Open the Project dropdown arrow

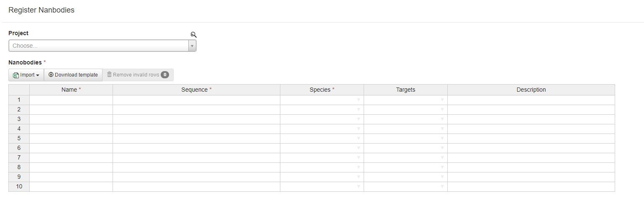[x=192, y=46]
